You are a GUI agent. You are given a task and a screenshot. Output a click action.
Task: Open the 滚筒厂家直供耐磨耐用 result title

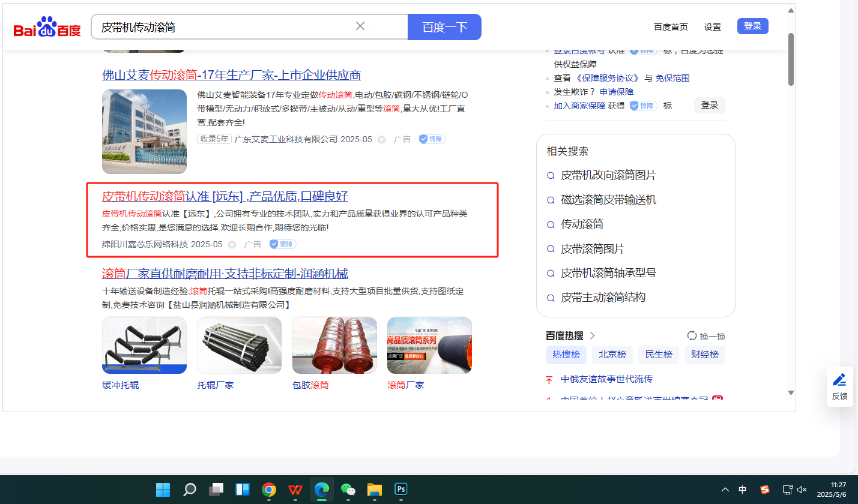[225, 274]
